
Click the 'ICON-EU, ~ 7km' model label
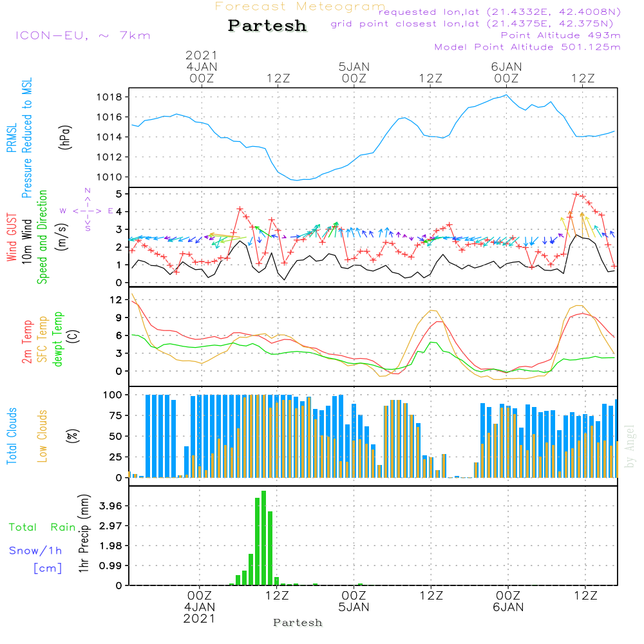click(83, 35)
